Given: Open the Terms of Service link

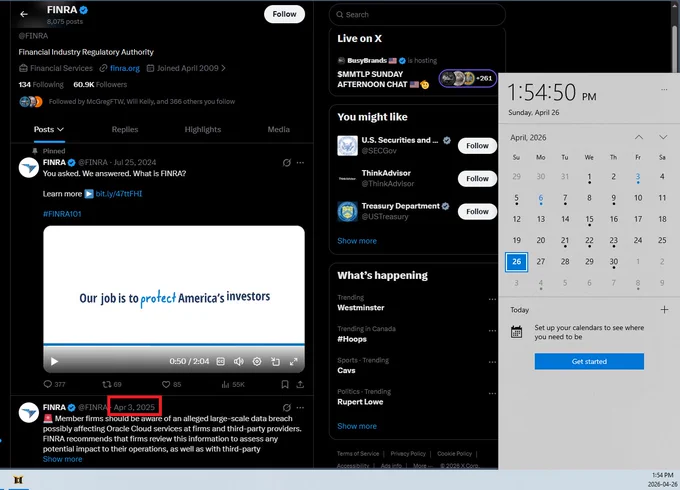Looking at the screenshot, I should click(358, 454).
